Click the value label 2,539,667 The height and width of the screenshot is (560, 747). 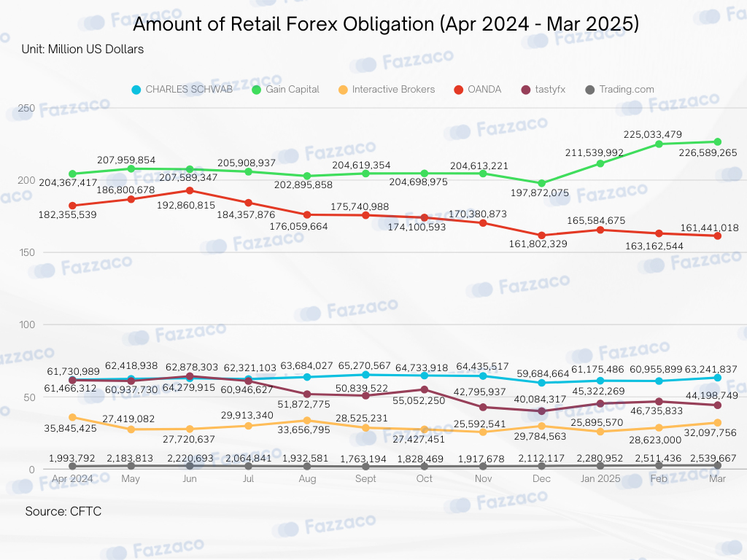pos(713,459)
